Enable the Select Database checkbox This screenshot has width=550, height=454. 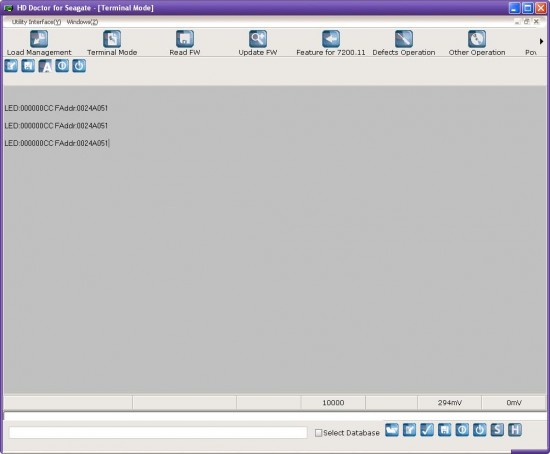tap(318, 433)
